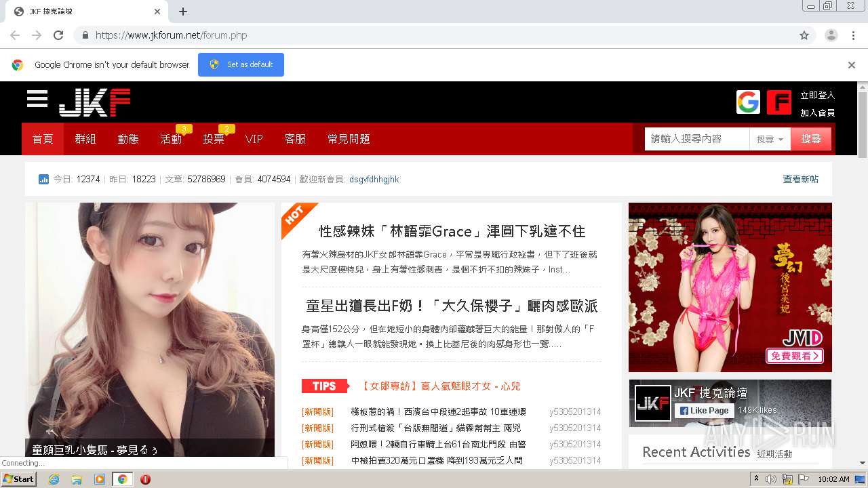
Task: Click the statistics bar chart icon
Action: click(x=43, y=180)
